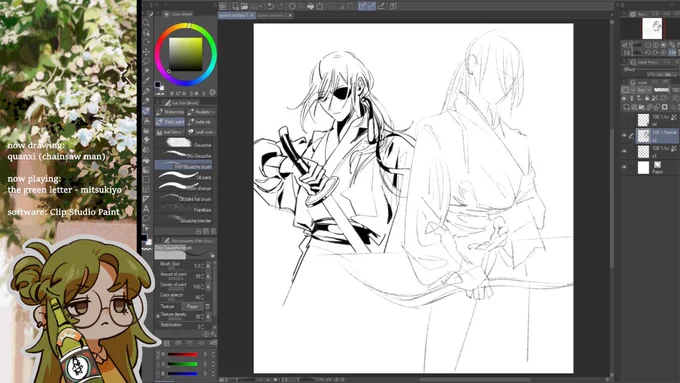Click the main drawing color swatch
This screenshot has width=680, height=383.
point(157,85)
